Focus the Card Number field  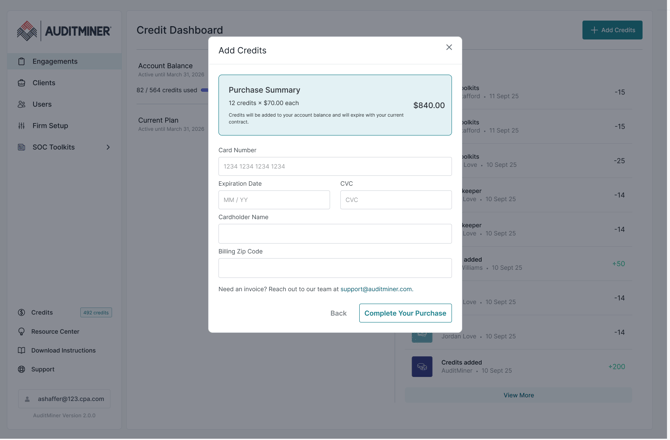point(334,167)
